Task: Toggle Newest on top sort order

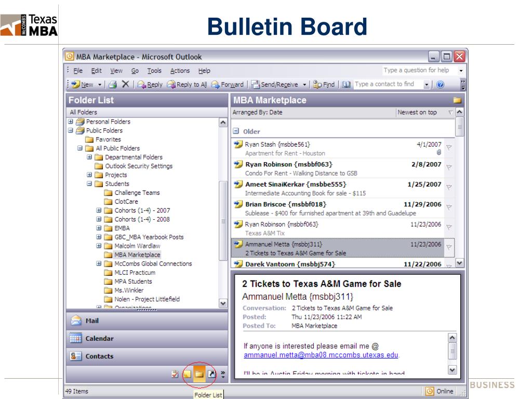Action: point(417,112)
